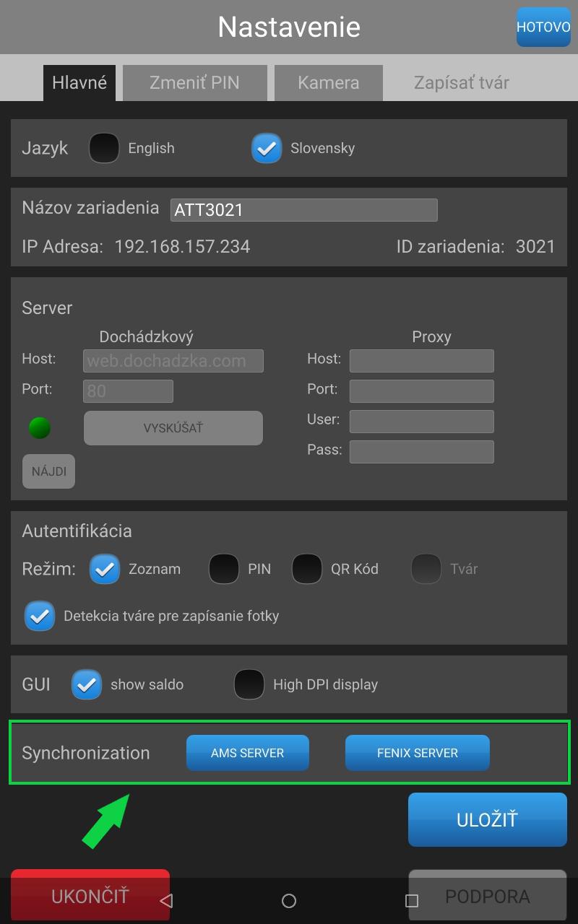Tap the Android home circle icon
The image size is (578, 924).
click(x=289, y=900)
